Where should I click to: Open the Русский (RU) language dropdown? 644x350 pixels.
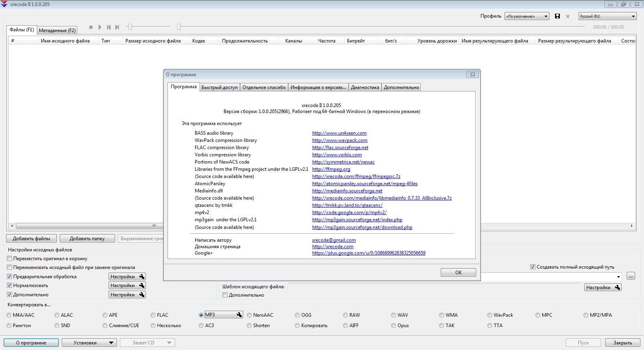click(x=608, y=16)
